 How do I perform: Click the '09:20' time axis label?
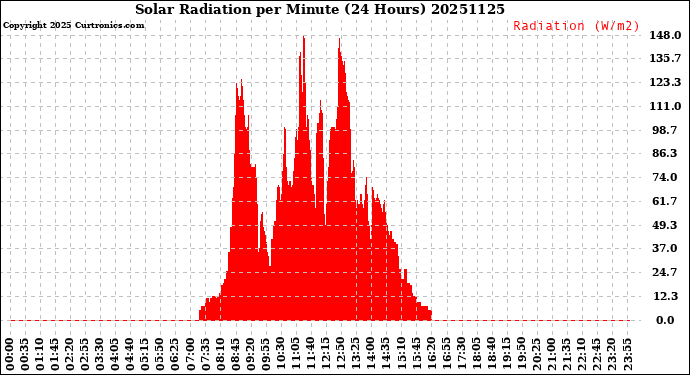click(251, 355)
